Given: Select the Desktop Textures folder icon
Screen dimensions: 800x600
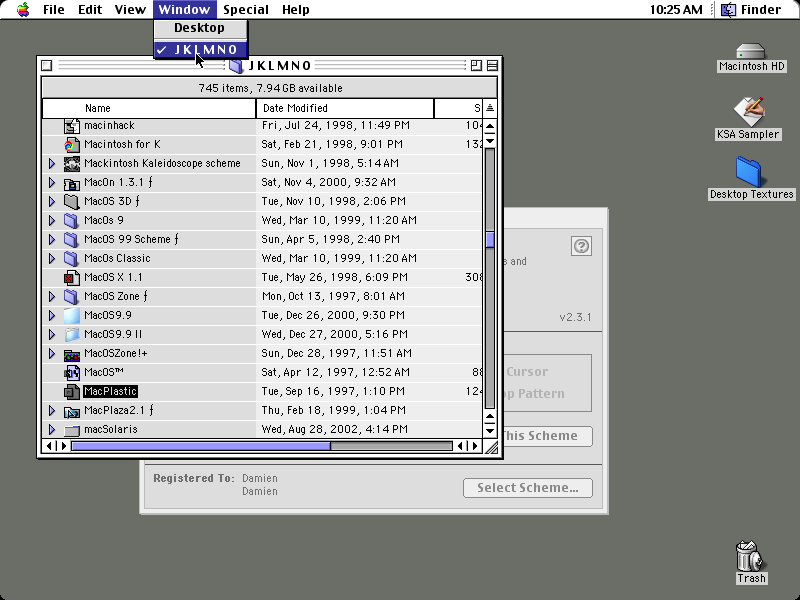Looking at the screenshot, I should point(748,172).
